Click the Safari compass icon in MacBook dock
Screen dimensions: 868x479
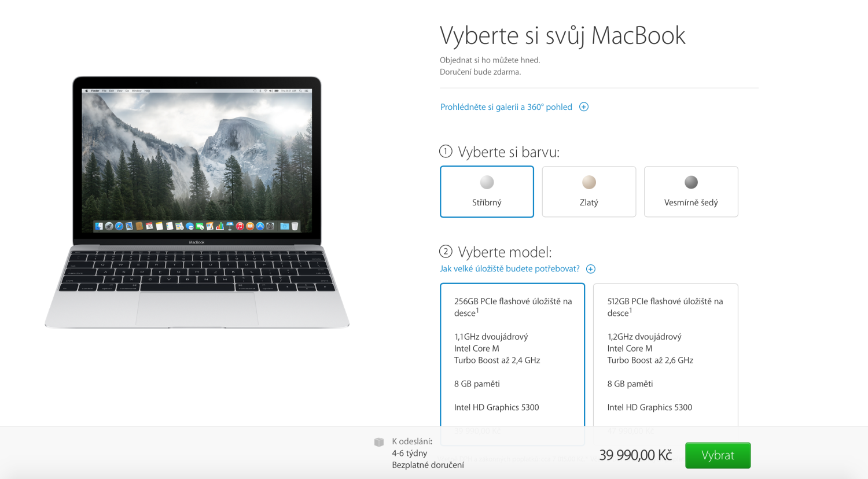119,226
